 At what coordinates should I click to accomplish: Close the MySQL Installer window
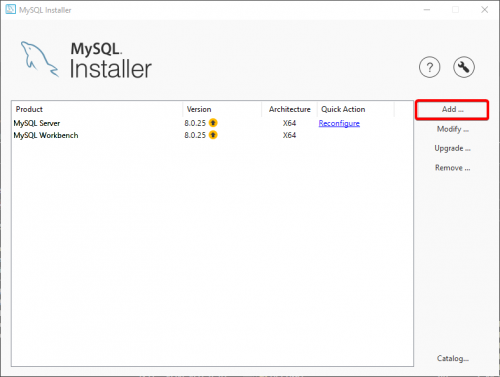point(485,10)
